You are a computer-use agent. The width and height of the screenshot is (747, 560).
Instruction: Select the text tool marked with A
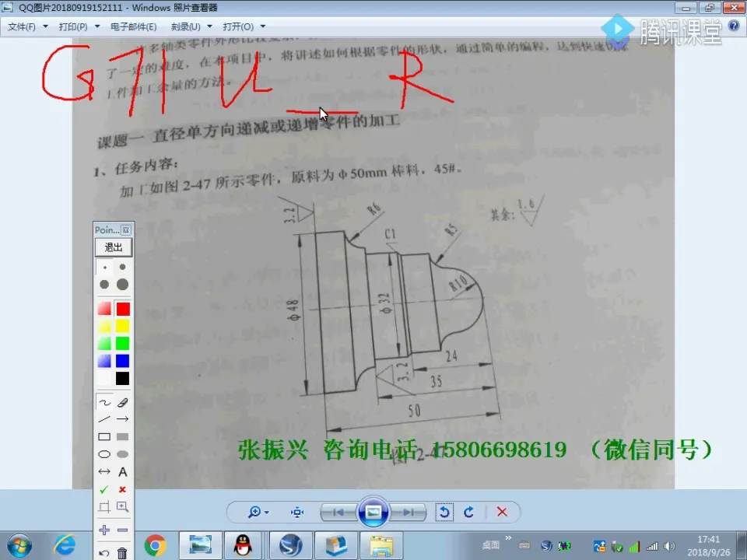click(123, 471)
